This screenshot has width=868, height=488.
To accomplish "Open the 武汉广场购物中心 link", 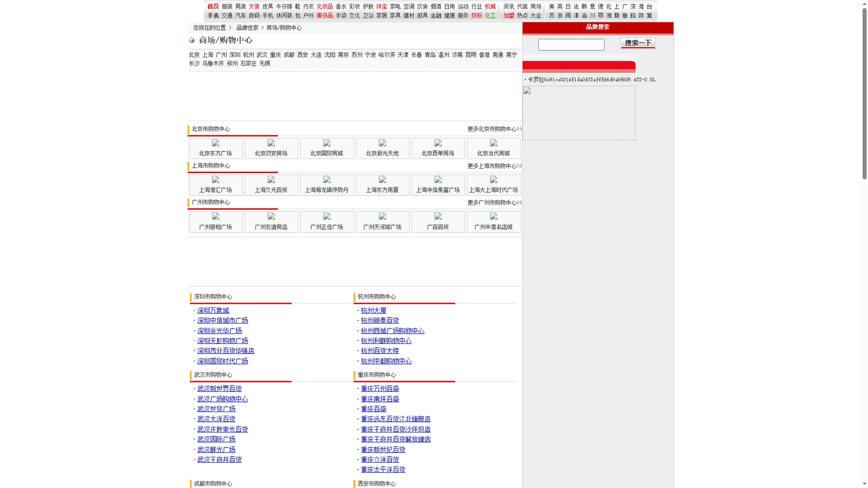I will [x=223, y=399].
